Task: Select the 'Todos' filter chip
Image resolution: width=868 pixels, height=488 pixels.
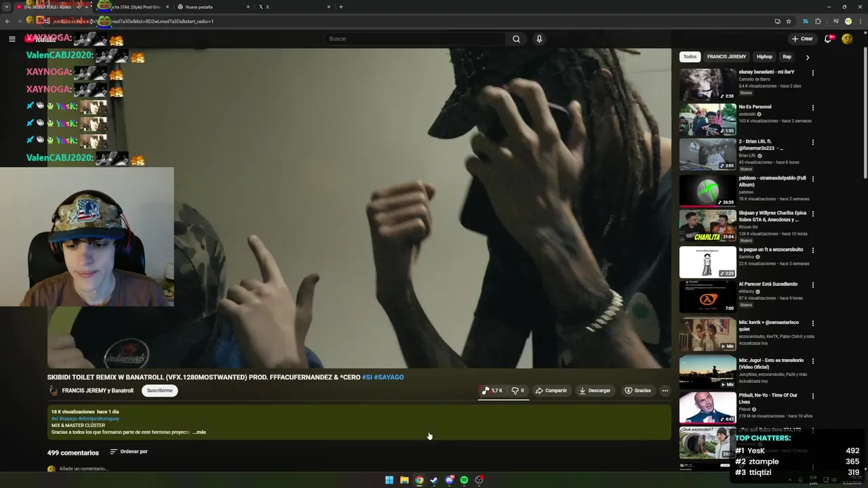Action: (690, 57)
